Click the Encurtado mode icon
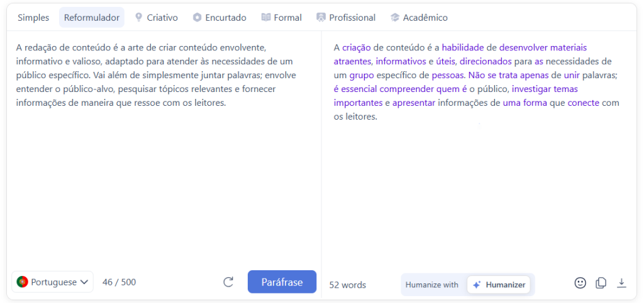 coord(197,18)
